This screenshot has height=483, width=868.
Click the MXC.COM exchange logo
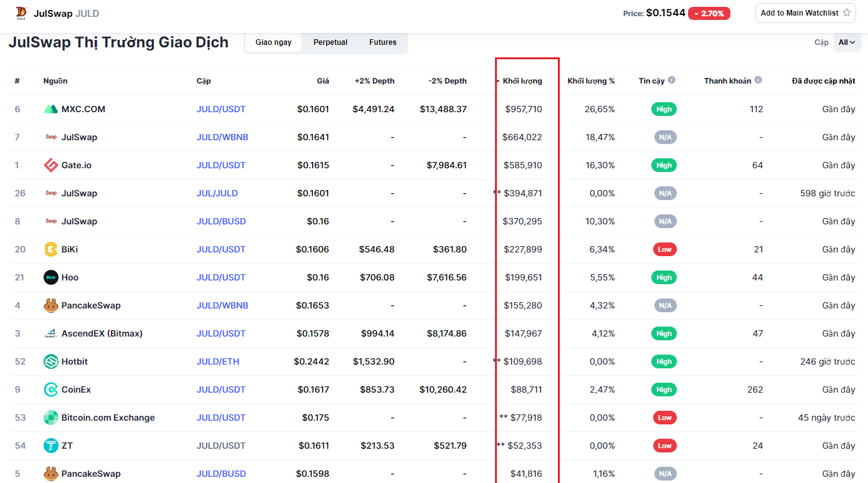(x=51, y=109)
